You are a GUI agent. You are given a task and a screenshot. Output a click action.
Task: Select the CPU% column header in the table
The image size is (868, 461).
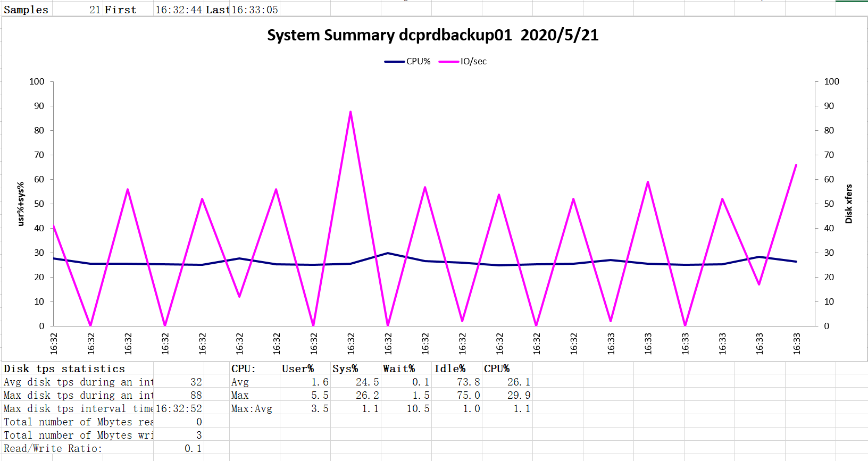(x=507, y=368)
